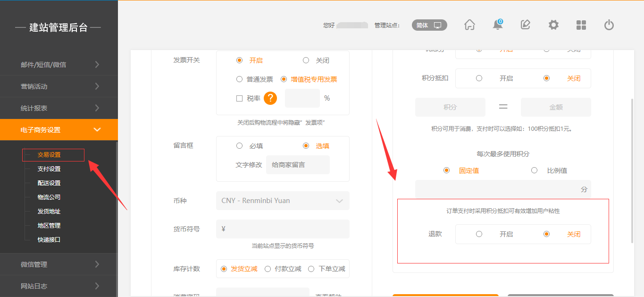
Task: Go to 配送设置 submenu item
Action: pyautogui.click(x=49, y=183)
